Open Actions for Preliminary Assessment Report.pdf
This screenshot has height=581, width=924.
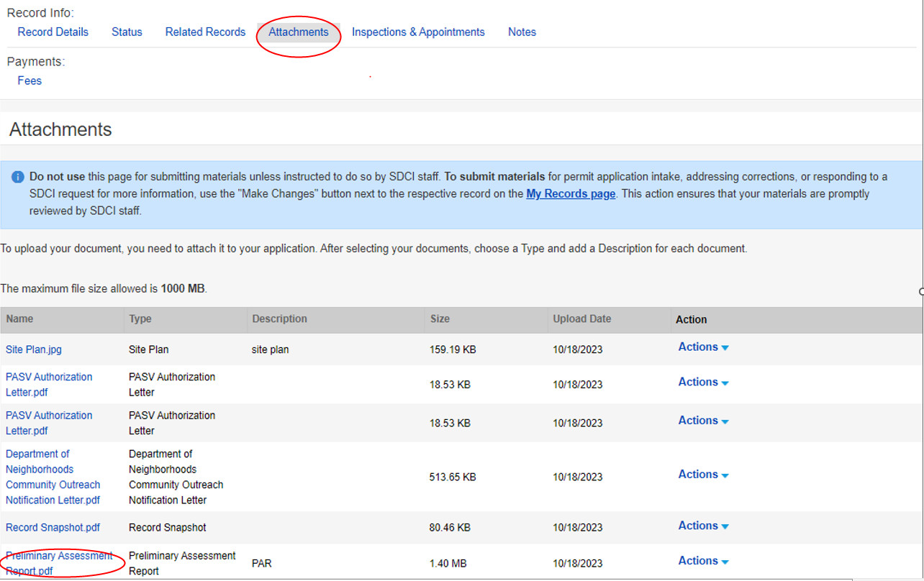698,561
